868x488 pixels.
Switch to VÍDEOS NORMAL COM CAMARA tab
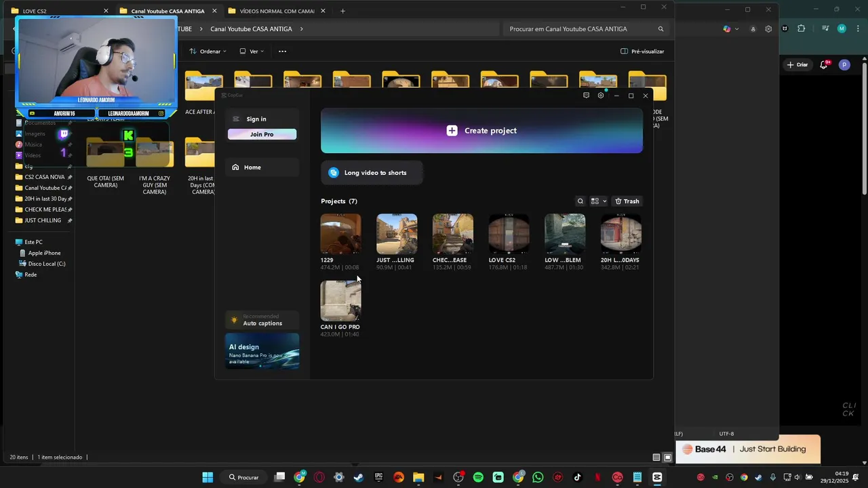[277, 11]
